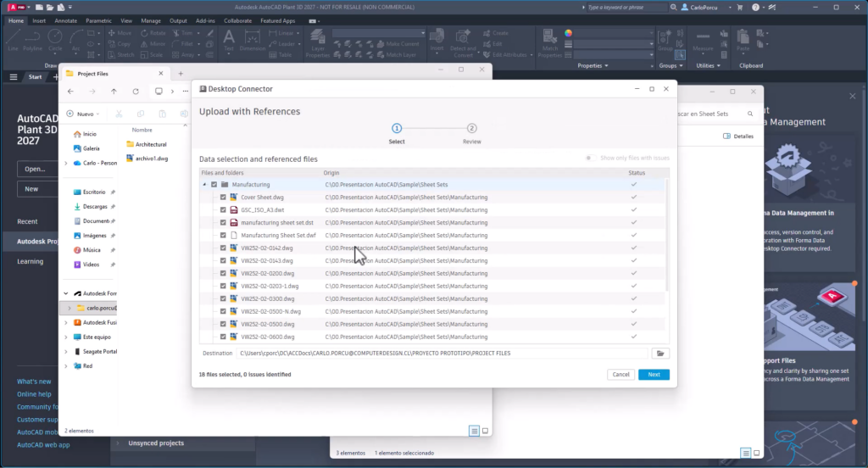Open the Insert ribbon tab
The width and height of the screenshot is (868, 468).
coord(39,21)
